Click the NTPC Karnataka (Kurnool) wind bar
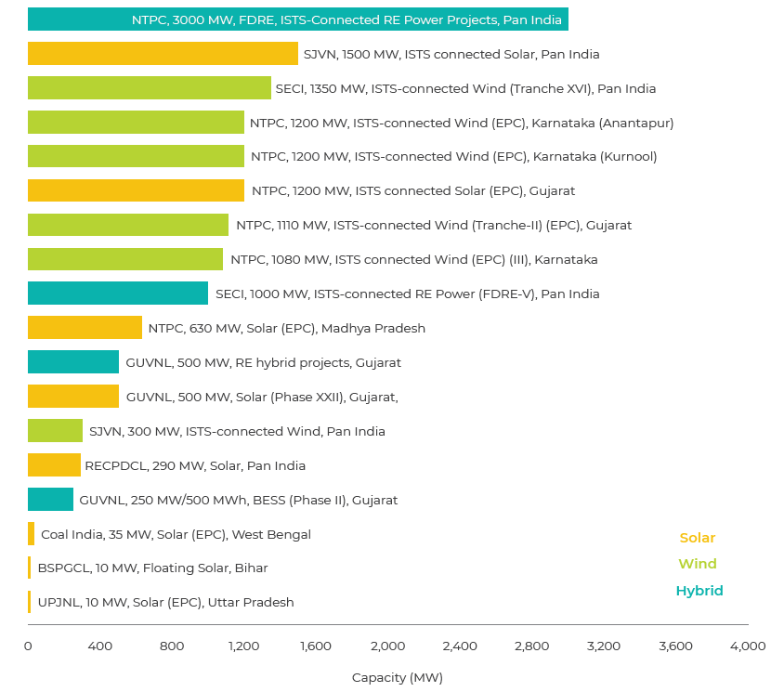 click(x=136, y=156)
